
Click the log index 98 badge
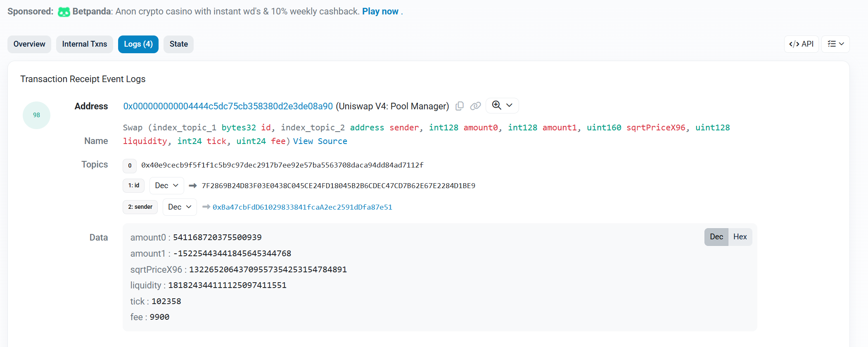(x=37, y=115)
